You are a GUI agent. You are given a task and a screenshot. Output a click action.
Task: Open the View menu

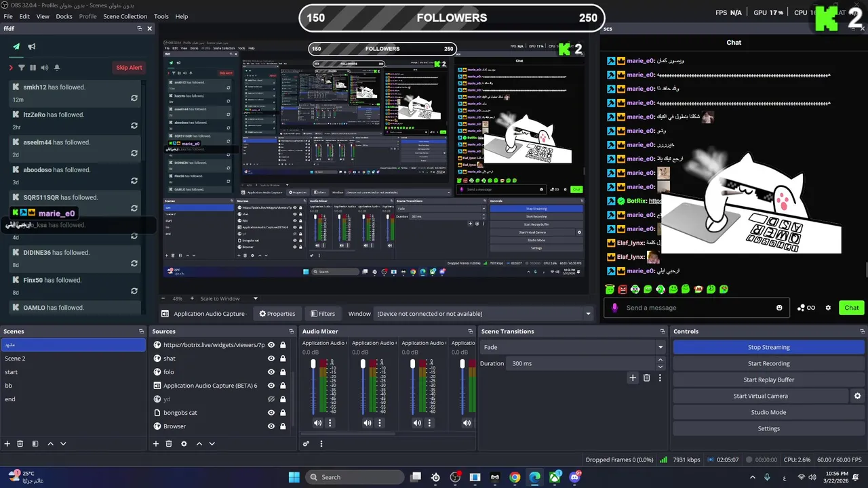pos(43,16)
